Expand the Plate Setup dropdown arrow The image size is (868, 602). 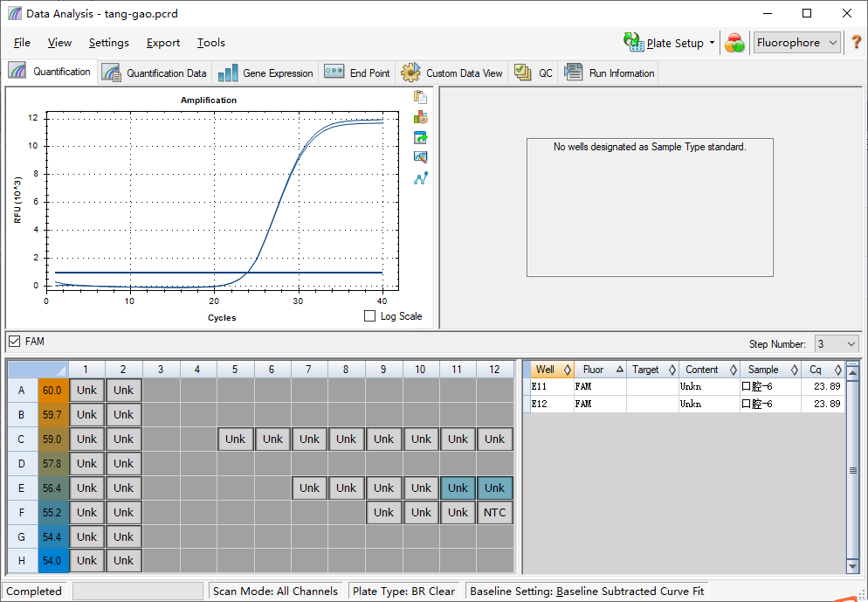coord(712,43)
